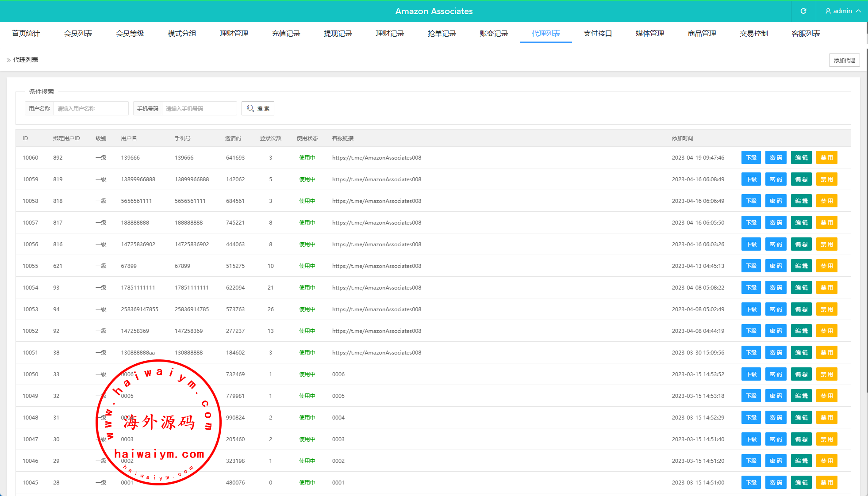This screenshot has height=496, width=868.
Task: Click the 添加代理 button
Action: click(x=844, y=60)
